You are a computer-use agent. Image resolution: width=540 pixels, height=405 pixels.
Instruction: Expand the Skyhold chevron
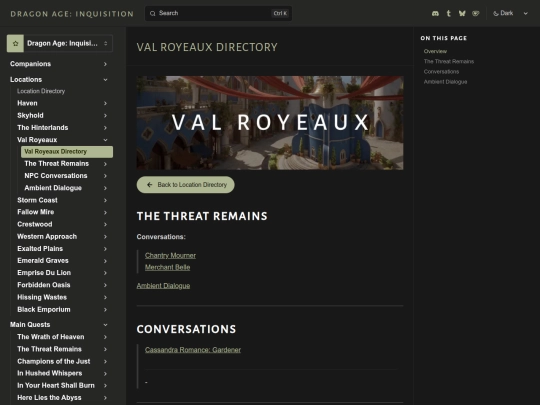[x=105, y=116]
